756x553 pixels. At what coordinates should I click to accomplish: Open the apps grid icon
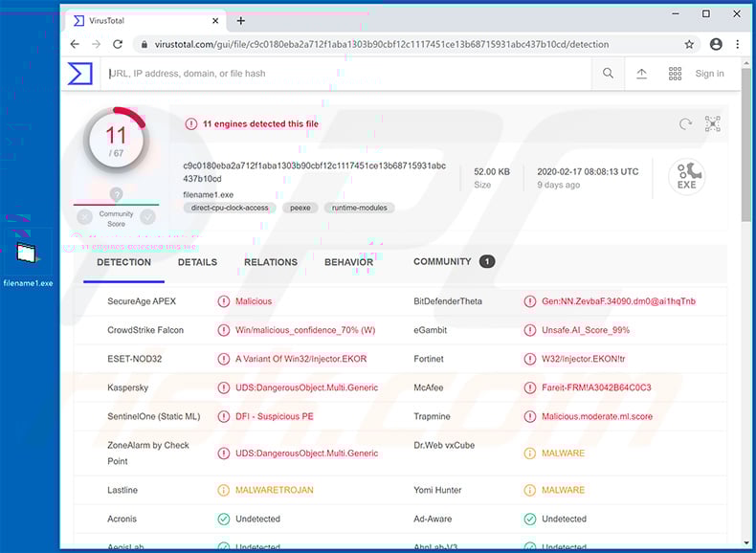tap(675, 74)
